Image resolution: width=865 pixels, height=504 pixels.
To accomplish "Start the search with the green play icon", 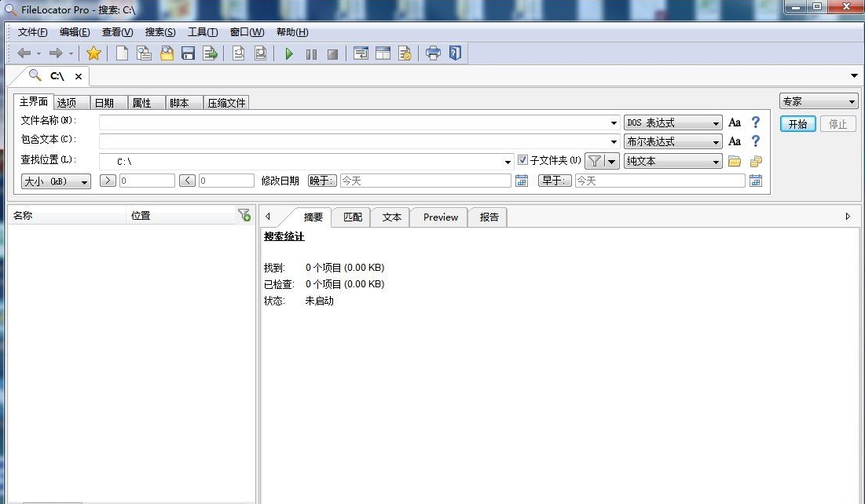I will coord(289,53).
